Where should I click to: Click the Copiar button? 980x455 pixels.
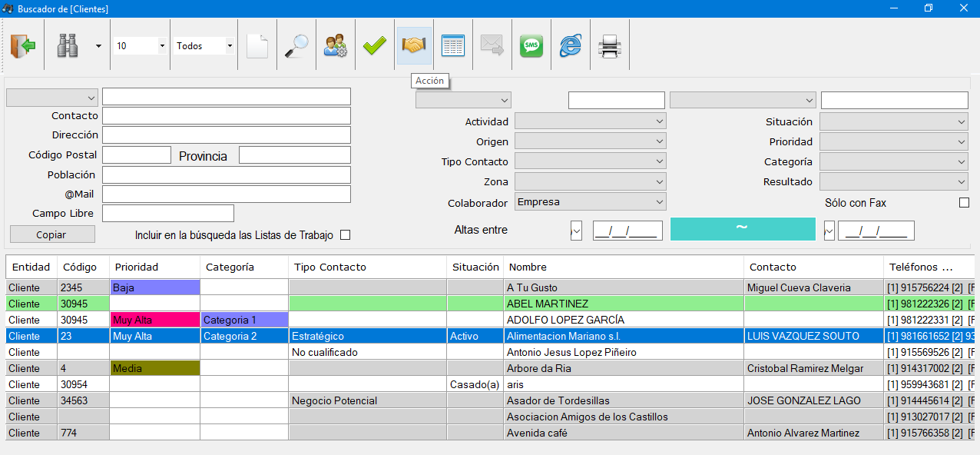(x=52, y=234)
